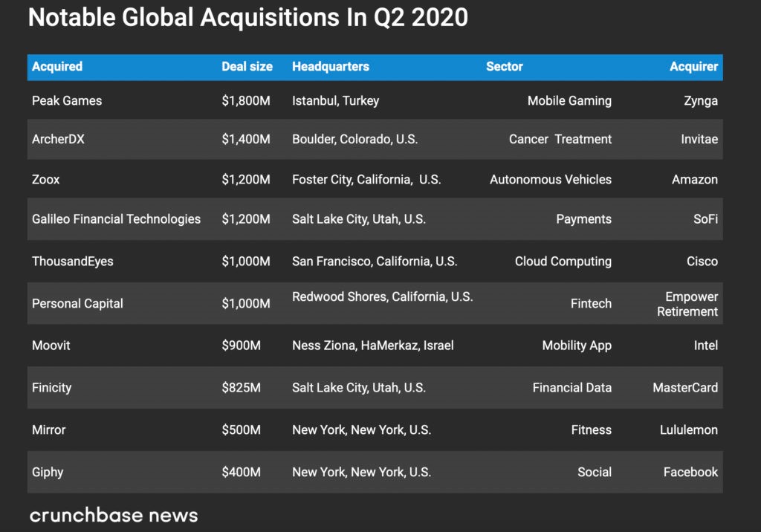Select the Acquirer column header
This screenshot has height=532, width=761.
point(693,67)
